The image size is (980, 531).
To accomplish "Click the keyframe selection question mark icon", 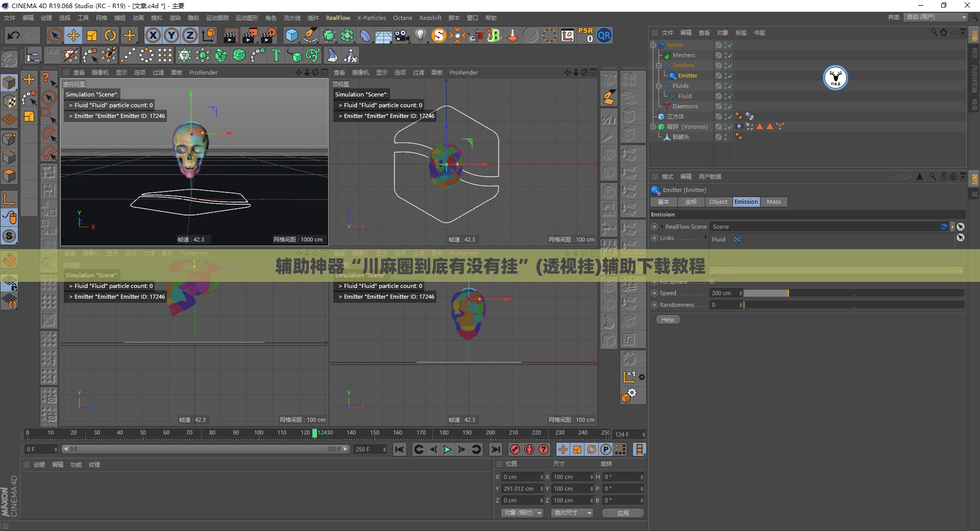I will point(544,449).
